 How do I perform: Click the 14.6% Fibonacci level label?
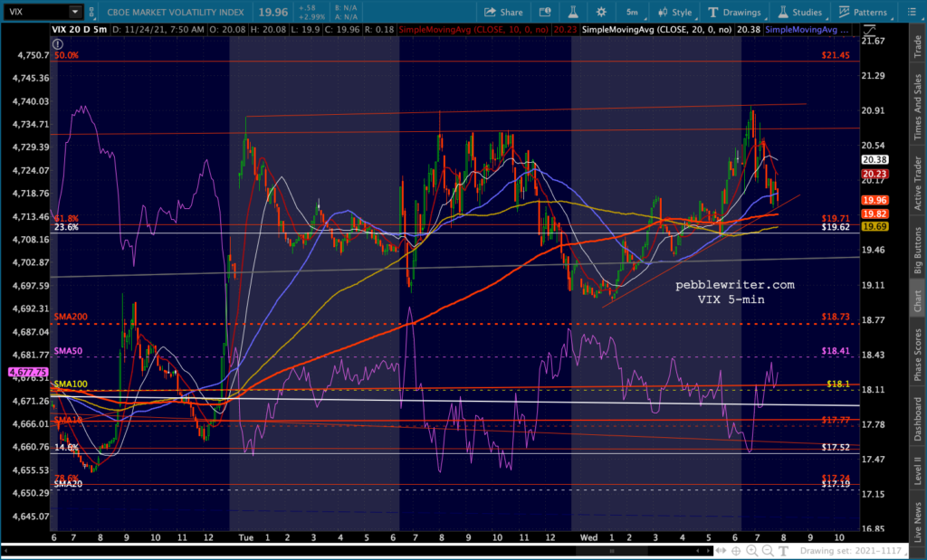pos(66,447)
